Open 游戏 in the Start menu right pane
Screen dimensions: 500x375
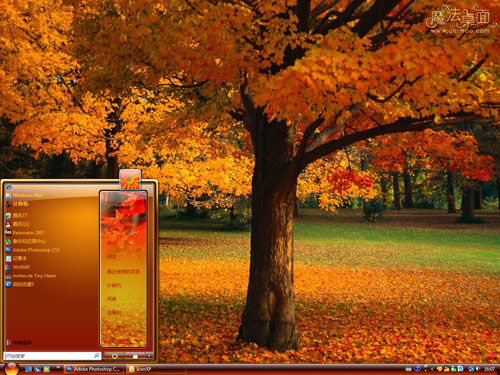click(111, 257)
